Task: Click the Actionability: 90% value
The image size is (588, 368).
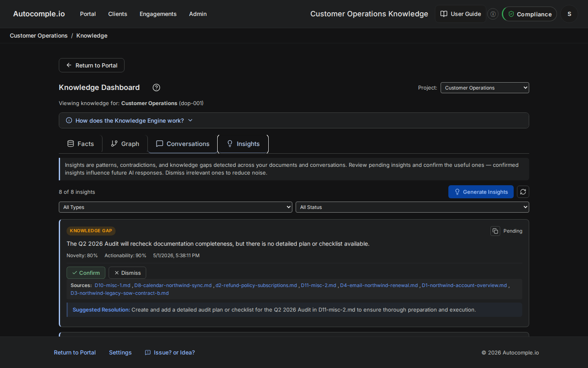Action: point(125,256)
